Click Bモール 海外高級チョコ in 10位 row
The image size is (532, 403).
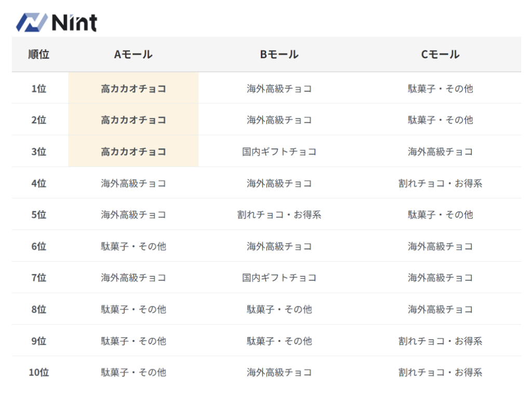pos(280,372)
